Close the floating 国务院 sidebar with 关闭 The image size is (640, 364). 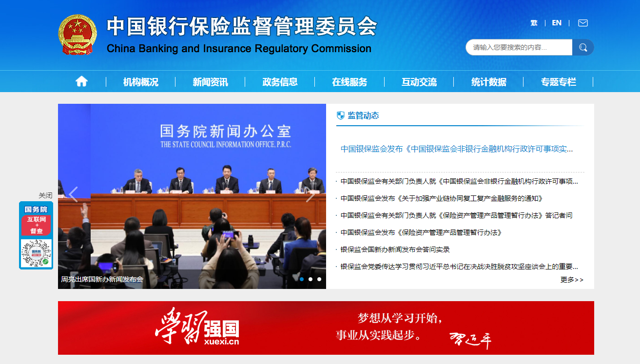[x=45, y=195]
